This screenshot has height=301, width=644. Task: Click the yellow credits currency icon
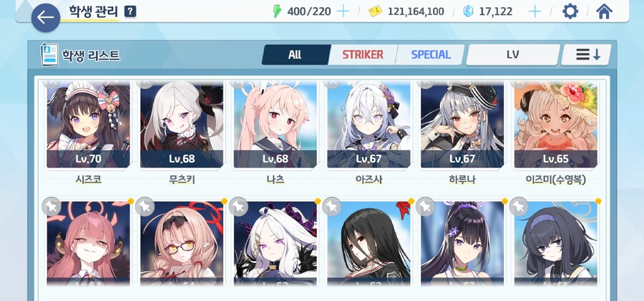point(375,11)
